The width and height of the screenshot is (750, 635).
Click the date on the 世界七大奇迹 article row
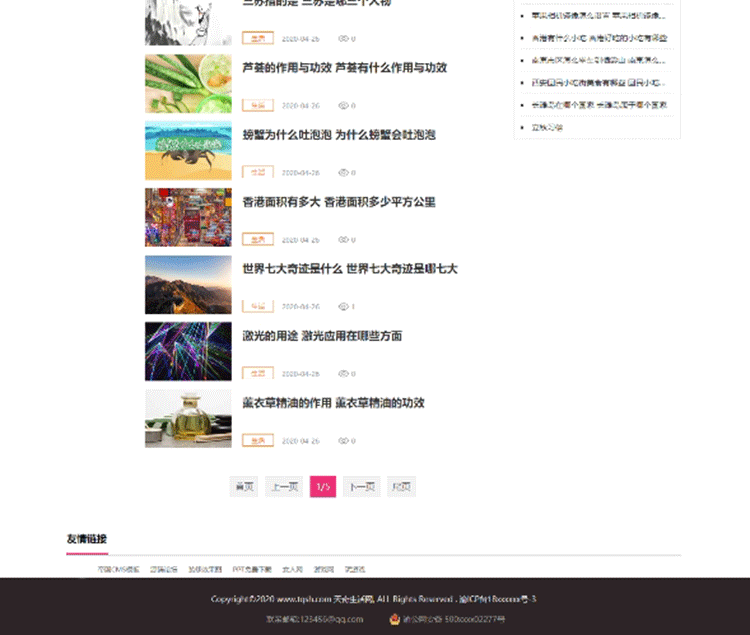[x=300, y=307]
